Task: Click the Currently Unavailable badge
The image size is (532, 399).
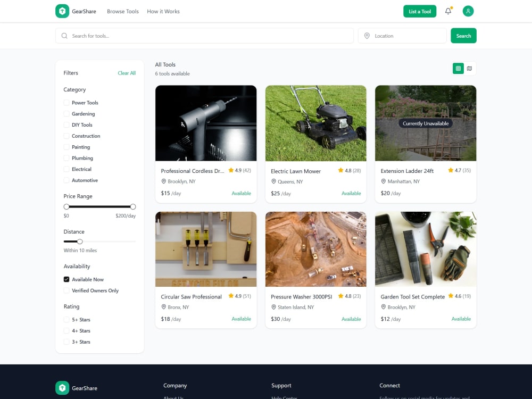Action: pyautogui.click(x=426, y=123)
